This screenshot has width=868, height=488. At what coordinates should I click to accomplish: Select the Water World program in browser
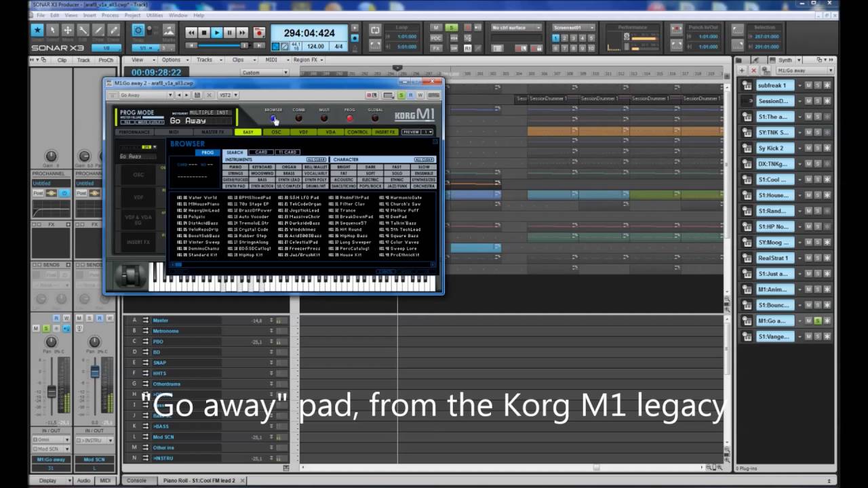pos(197,198)
